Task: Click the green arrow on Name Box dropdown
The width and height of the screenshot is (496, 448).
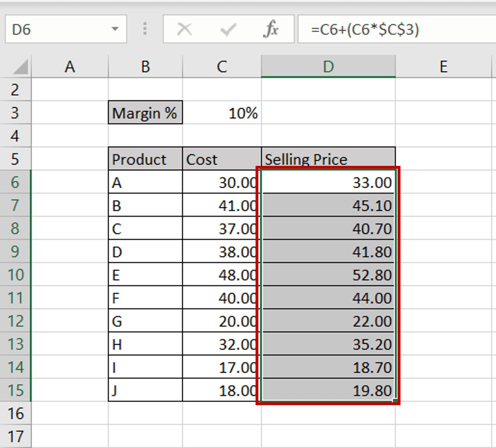Action: [x=115, y=29]
